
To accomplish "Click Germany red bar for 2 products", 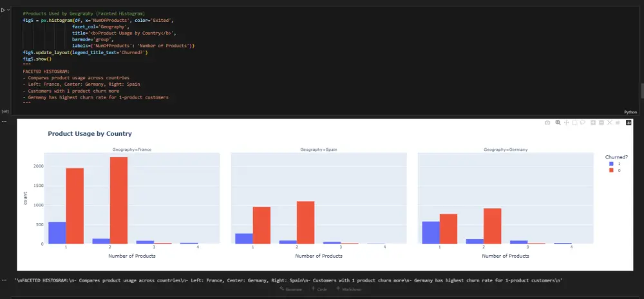I will pyautogui.click(x=493, y=226).
